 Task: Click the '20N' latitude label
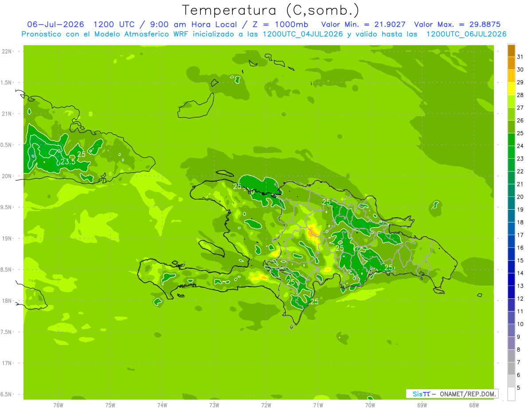7,176
